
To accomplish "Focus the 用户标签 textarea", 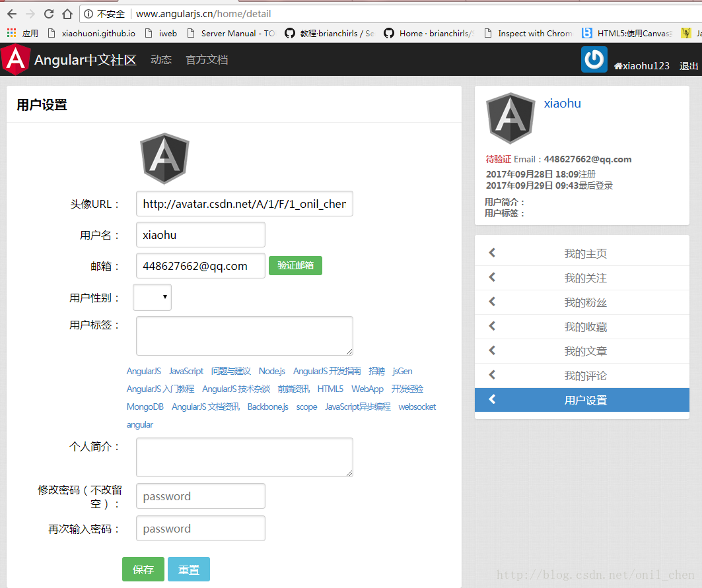I will coord(244,336).
